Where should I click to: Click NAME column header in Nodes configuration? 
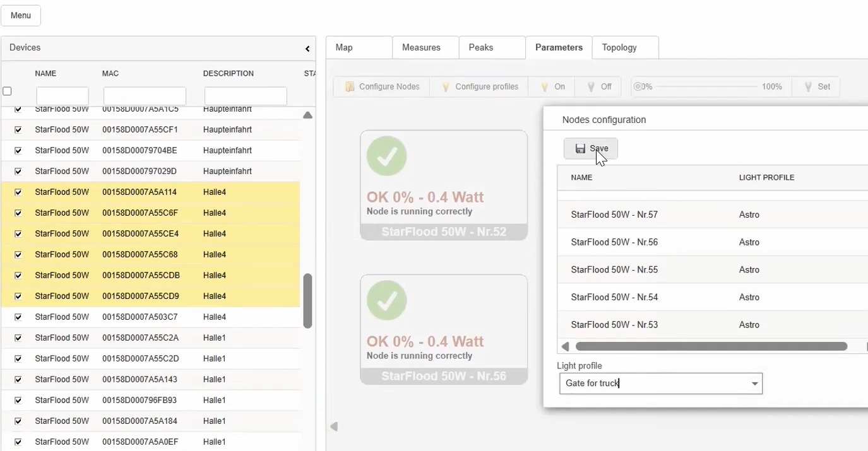coord(581,178)
